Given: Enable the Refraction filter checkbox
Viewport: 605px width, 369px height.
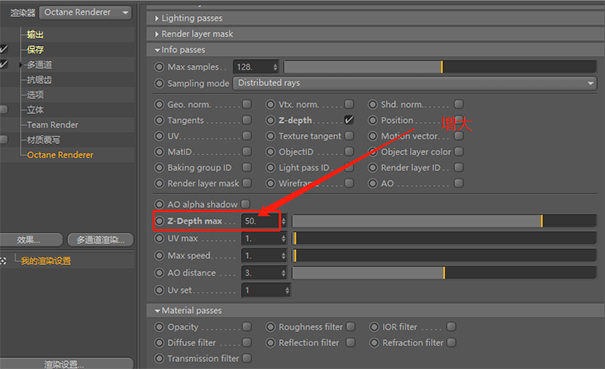Looking at the screenshot, I should click(451, 342).
